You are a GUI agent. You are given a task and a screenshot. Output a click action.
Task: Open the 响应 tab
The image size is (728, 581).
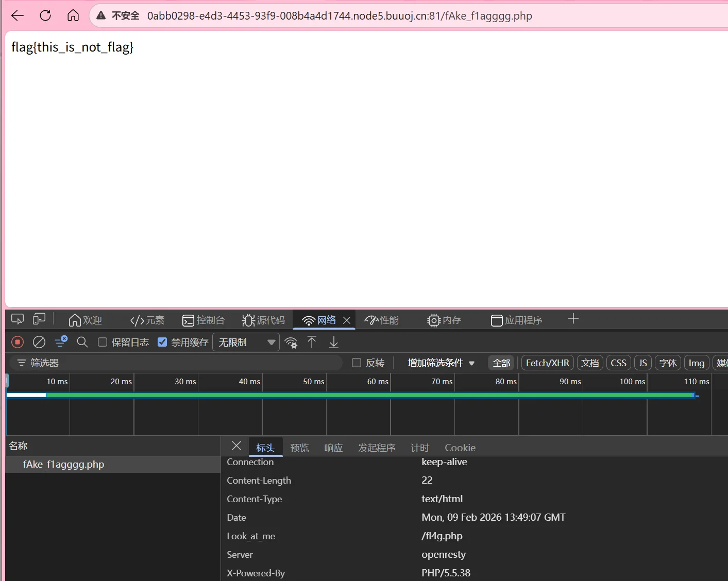[333, 448]
